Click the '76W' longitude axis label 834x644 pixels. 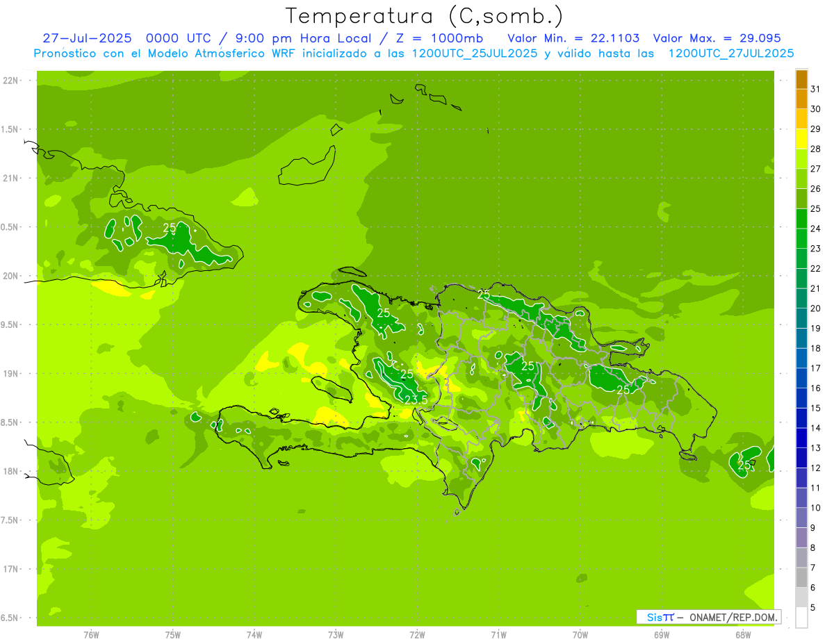tap(91, 635)
